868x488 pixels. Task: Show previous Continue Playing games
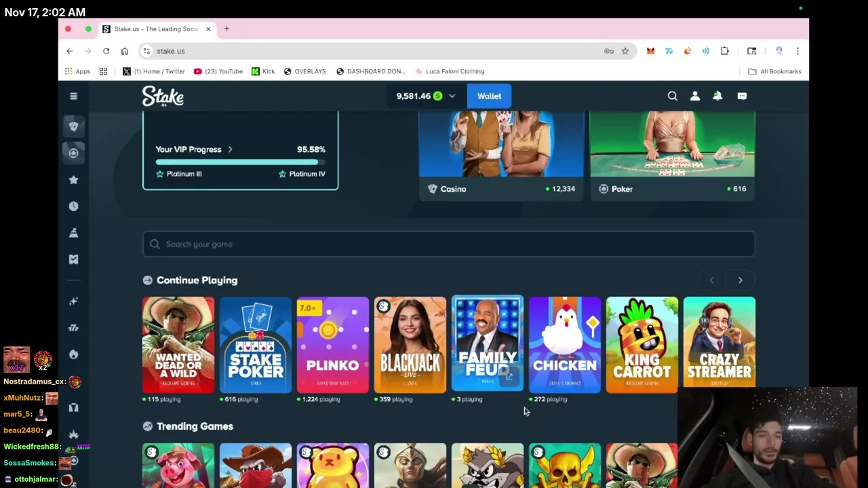[711, 280]
